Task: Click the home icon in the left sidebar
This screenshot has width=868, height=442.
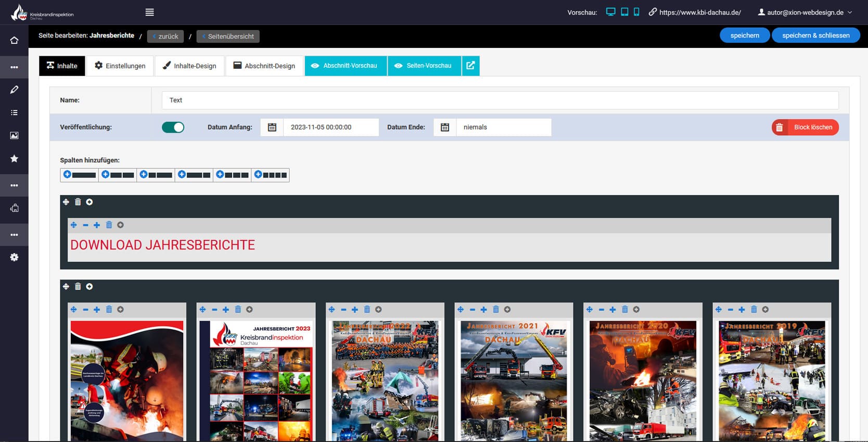Action: coord(14,41)
